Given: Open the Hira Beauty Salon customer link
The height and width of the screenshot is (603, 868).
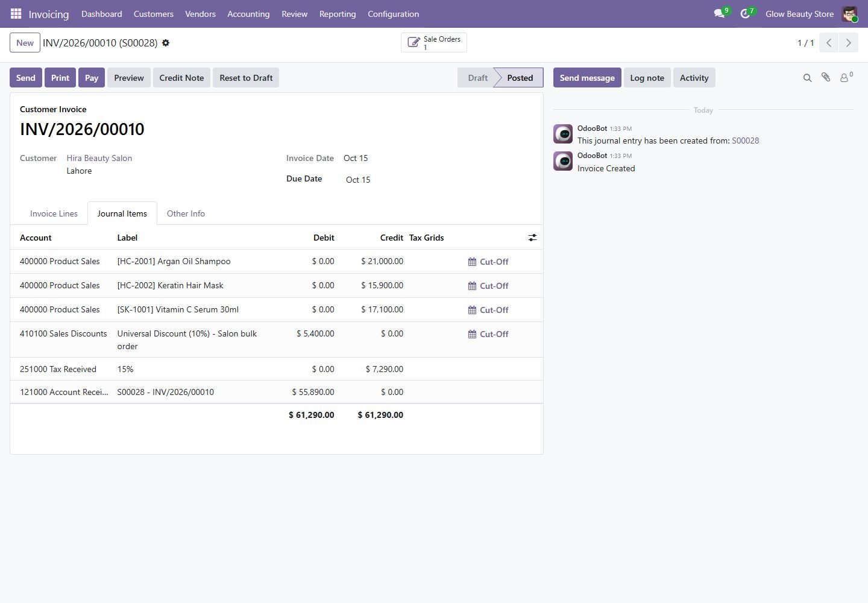Looking at the screenshot, I should pyautogui.click(x=99, y=158).
